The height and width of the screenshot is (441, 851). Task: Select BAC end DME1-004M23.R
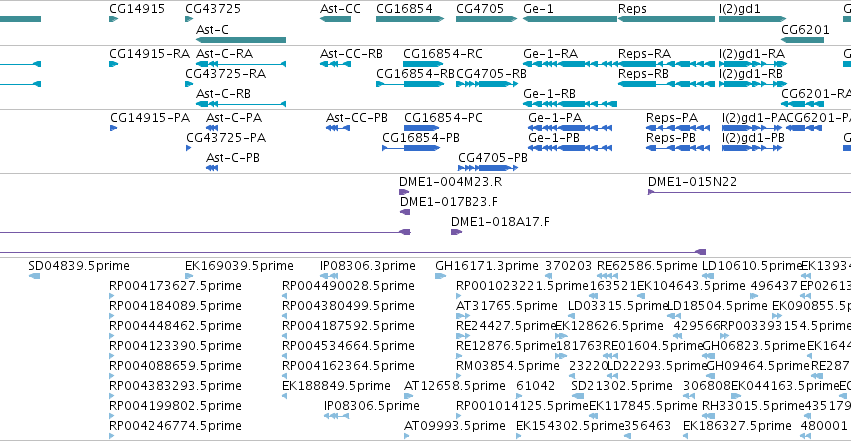450,182
